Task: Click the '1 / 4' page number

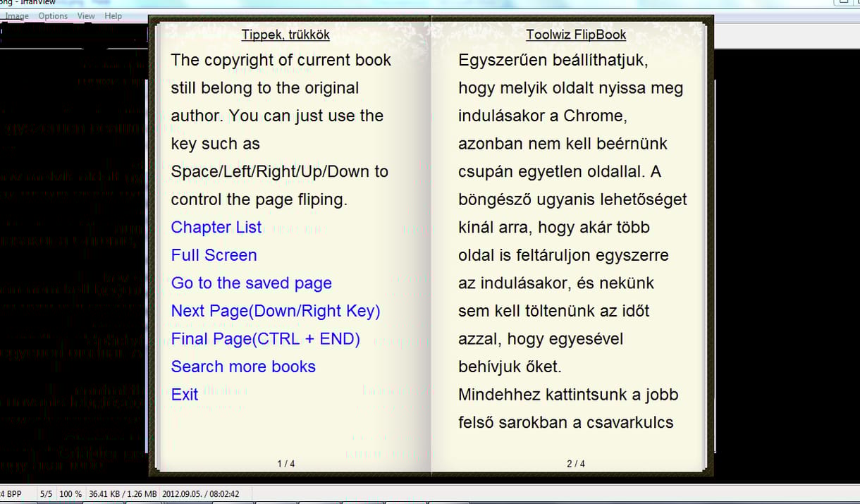Action: (x=285, y=464)
